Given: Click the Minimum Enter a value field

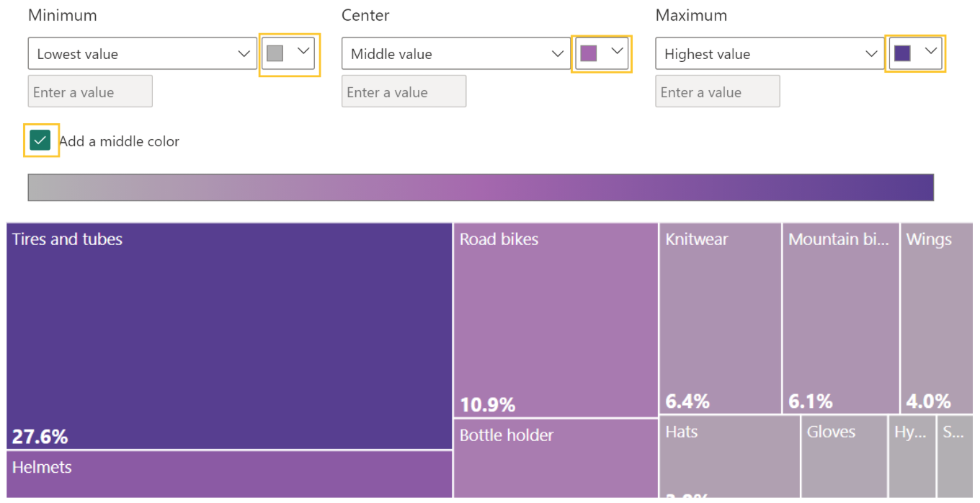Looking at the screenshot, I should pos(90,92).
